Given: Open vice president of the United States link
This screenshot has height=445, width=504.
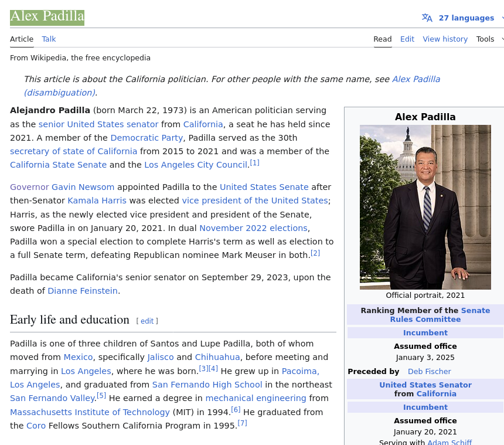Looking at the screenshot, I should 255,201.
